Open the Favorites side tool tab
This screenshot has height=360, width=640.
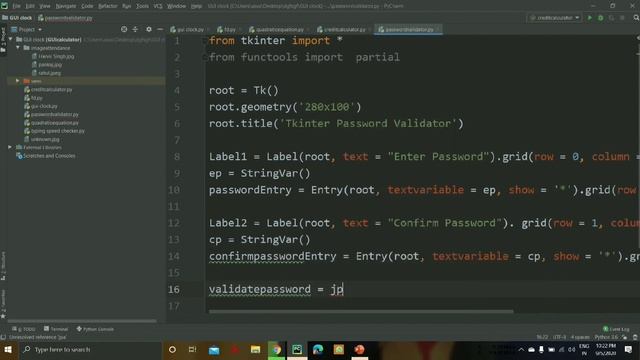(3, 303)
